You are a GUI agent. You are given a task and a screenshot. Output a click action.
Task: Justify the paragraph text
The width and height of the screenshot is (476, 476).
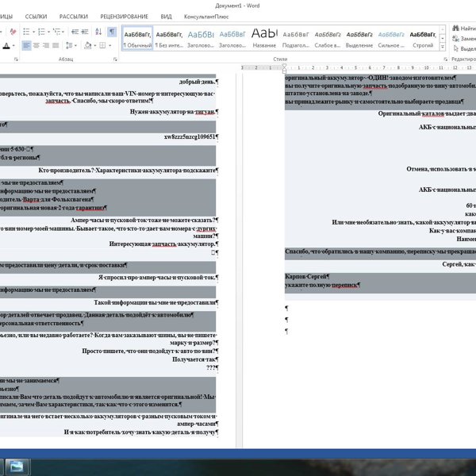pos(56,45)
